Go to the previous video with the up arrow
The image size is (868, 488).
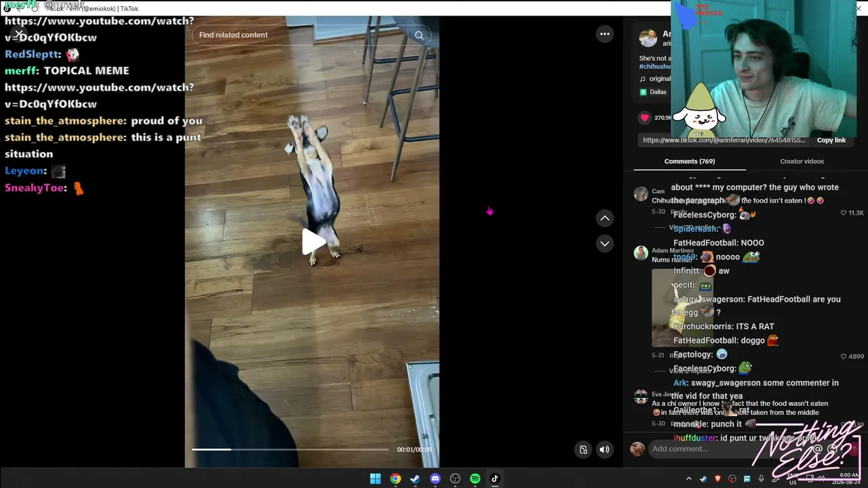(x=605, y=218)
